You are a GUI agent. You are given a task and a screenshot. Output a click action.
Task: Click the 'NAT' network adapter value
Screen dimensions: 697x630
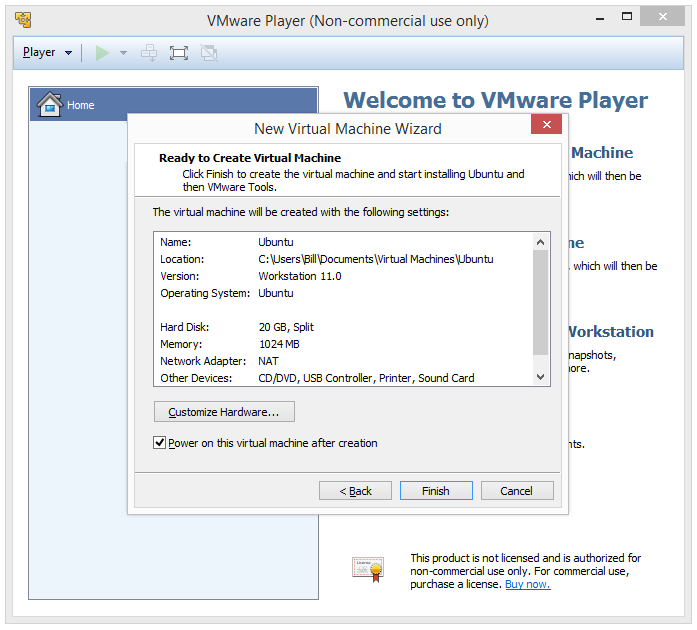(x=268, y=361)
